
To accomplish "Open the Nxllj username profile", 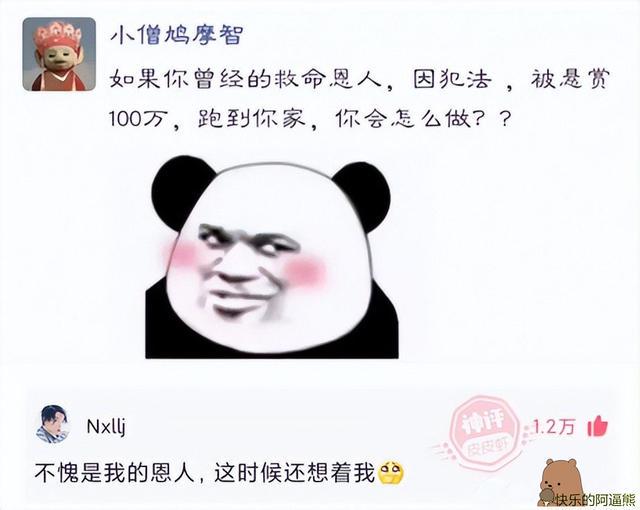I will [106, 427].
